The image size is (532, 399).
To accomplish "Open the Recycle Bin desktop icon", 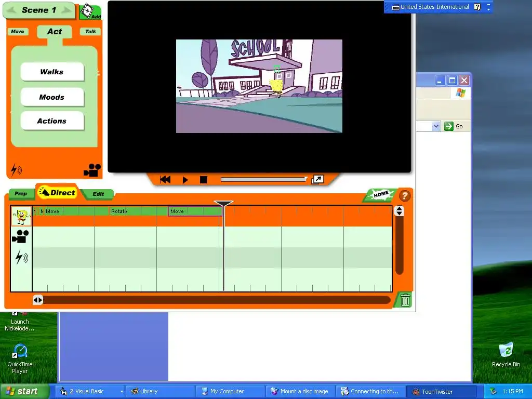I will tap(506, 355).
